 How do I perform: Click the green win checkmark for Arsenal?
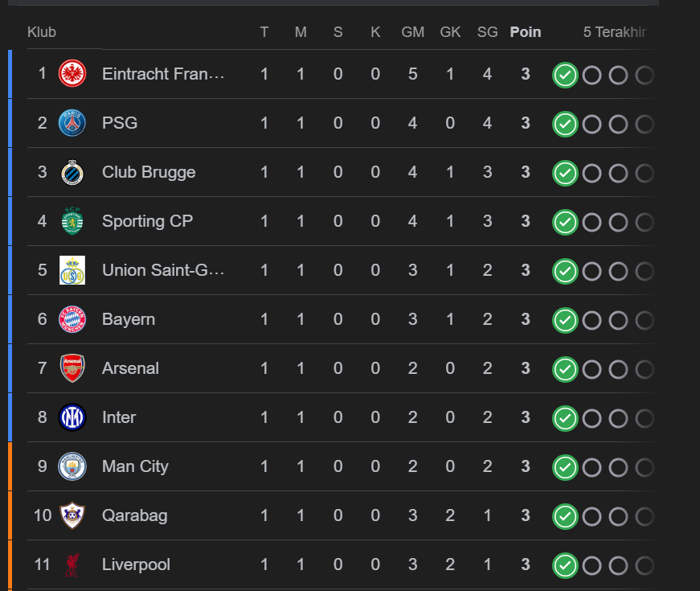tap(565, 369)
